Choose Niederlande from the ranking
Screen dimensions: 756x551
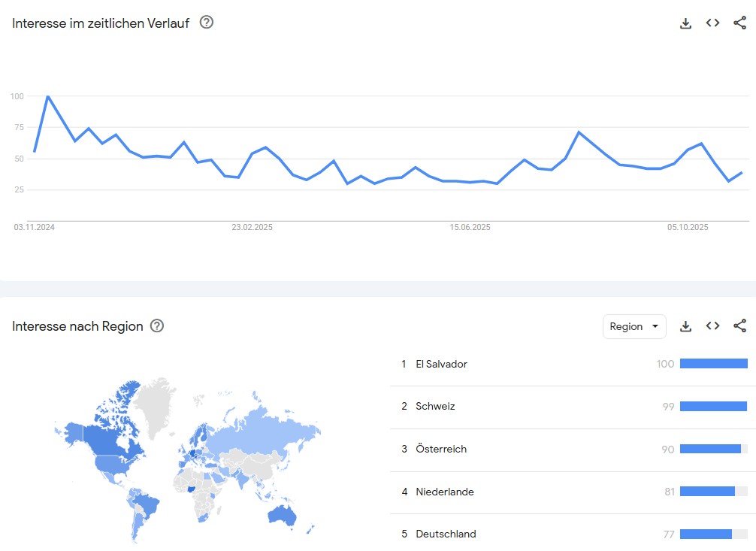tap(444, 492)
